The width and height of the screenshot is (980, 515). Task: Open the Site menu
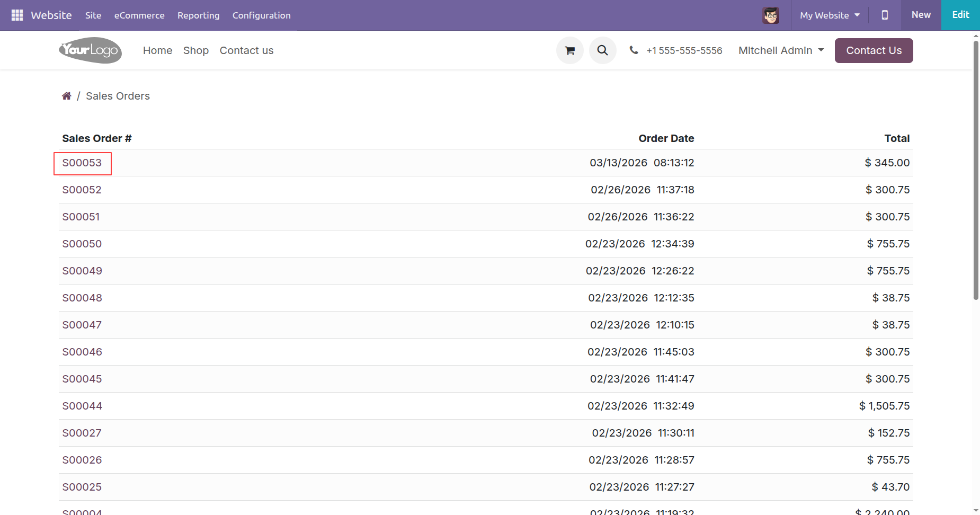tap(93, 15)
